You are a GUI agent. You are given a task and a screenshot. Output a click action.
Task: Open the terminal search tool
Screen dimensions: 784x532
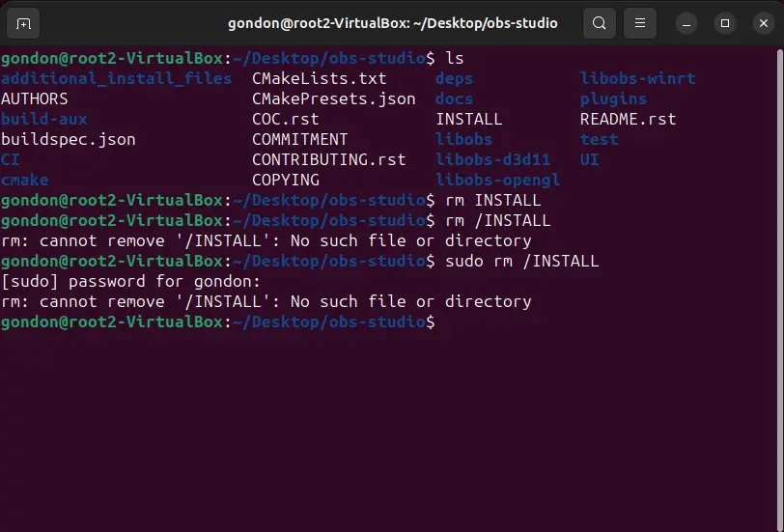click(x=599, y=23)
